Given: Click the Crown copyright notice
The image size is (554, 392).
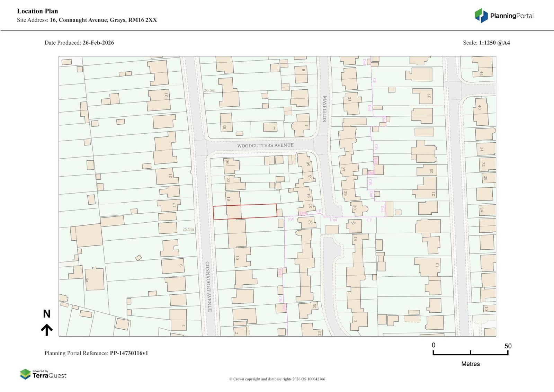Looking at the screenshot, I should 277,379.
